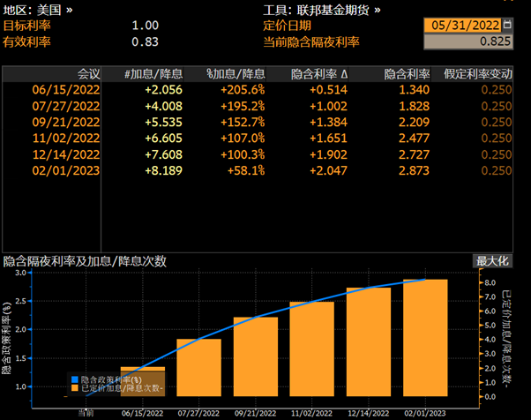Open the calendar icon beside pricing date
Viewport: 531px width, 420px height.
pyautogui.click(x=518, y=26)
